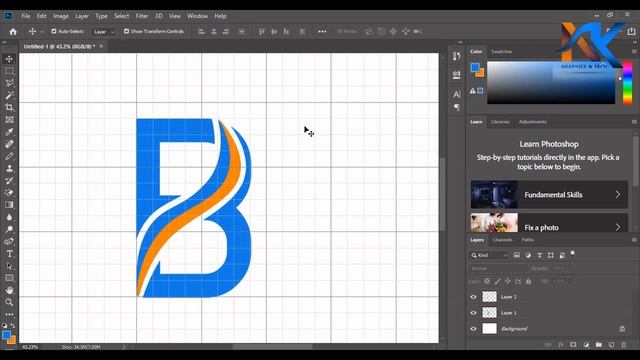
Task: Expand the Fundamental Skills tutorials
Action: [x=549, y=195]
